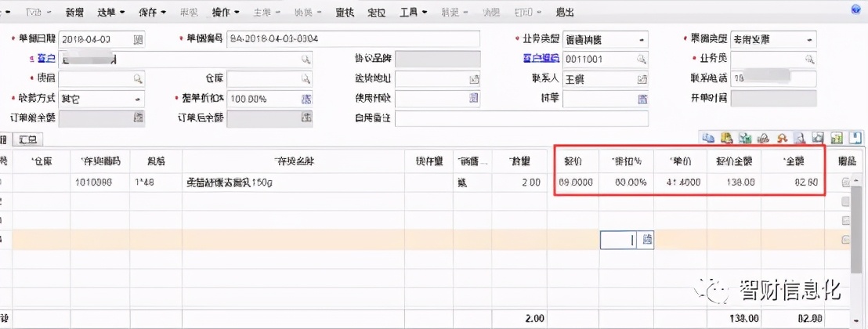The width and height of the screenshot is (868, 329).
Task: Click the 送货地址 input field
Action: [x=431, y=78]
